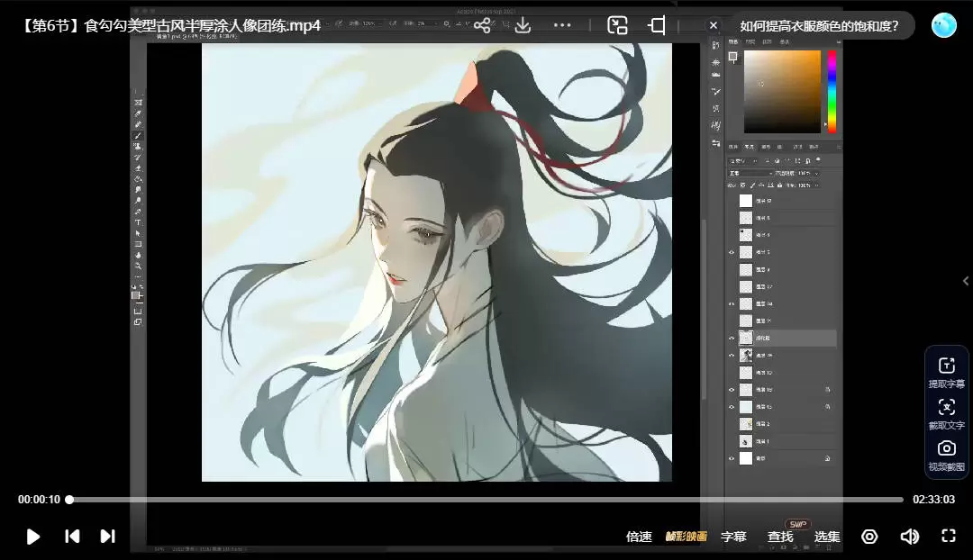Image resolution: width=973 pixels, height=560 pixels.
Task: Open 选集 episode selection list
Action: (827, 537)
